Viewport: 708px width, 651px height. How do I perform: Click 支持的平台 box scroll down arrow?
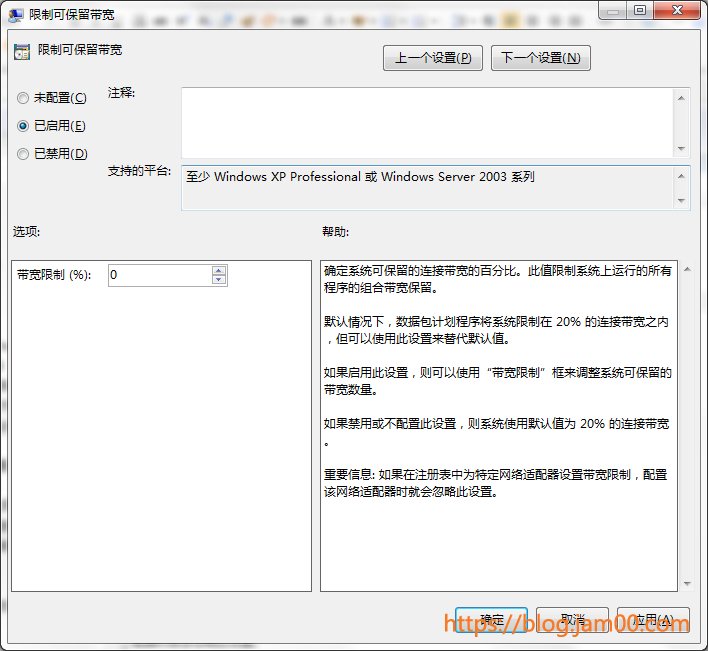681,200
